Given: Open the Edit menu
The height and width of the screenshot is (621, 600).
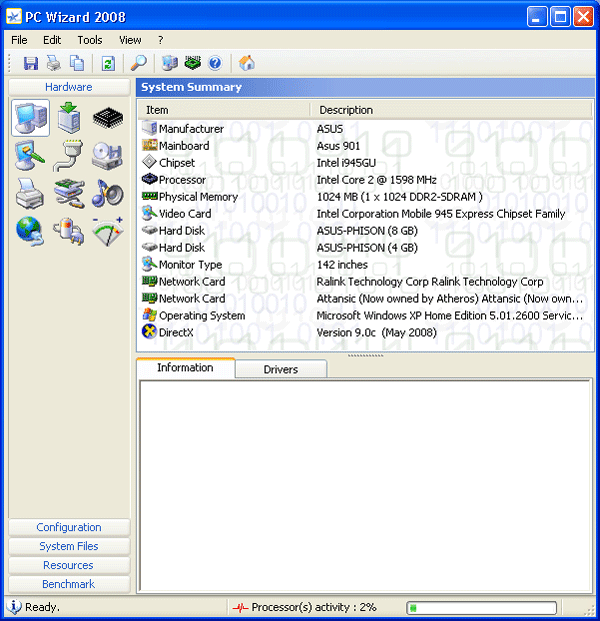Looking at the screenshot, I should pos(52,40).
